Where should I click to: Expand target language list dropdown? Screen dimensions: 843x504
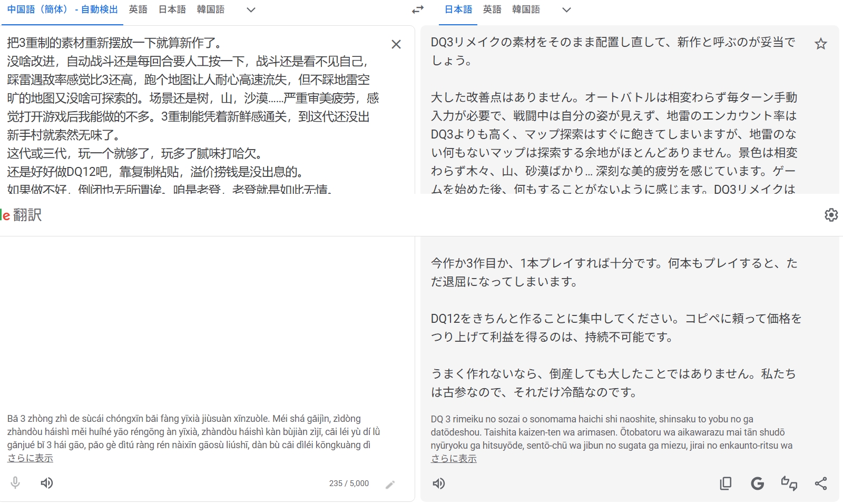click(x=566, y=10)
